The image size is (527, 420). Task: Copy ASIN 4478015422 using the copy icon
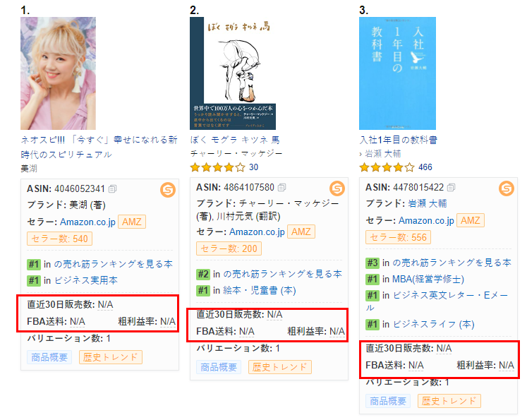click(452, 187)
